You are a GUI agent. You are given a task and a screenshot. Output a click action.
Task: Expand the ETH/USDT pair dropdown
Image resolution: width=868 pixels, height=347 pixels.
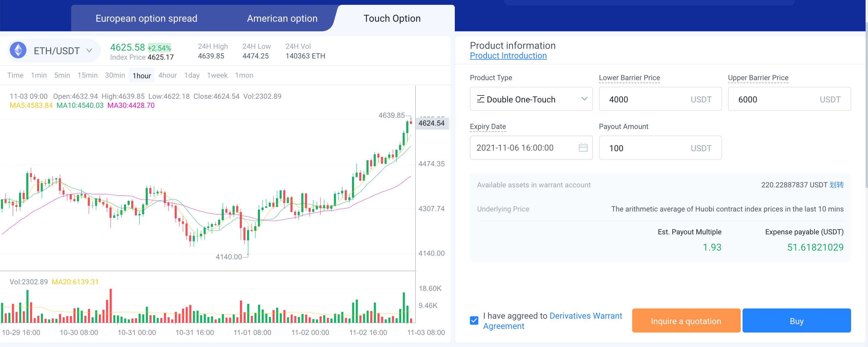[x=89, y=51]
